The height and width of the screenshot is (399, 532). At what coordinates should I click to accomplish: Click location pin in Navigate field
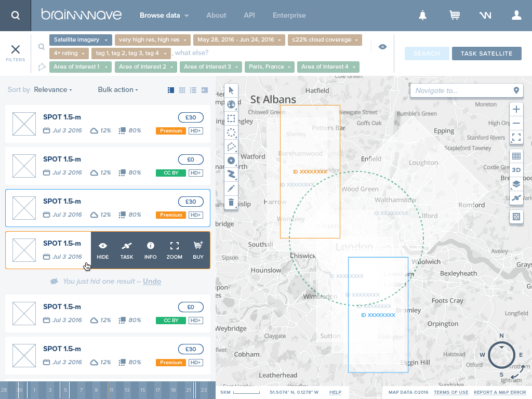click(x=516, y=90)
